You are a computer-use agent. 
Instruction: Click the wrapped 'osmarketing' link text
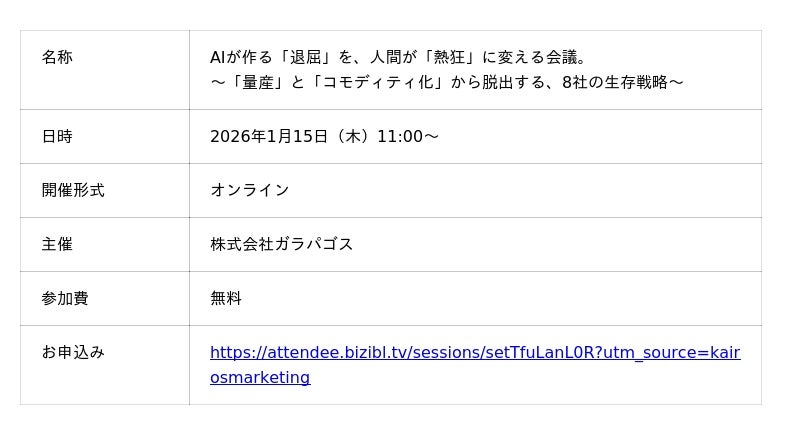[x=260, y=378]
